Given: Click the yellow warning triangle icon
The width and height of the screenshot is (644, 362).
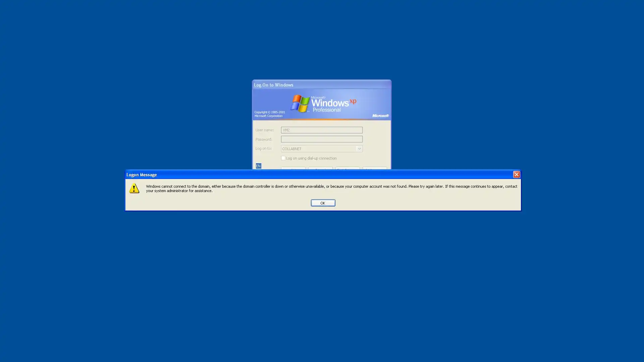Looking at the screenshot, I should point(134,188).
